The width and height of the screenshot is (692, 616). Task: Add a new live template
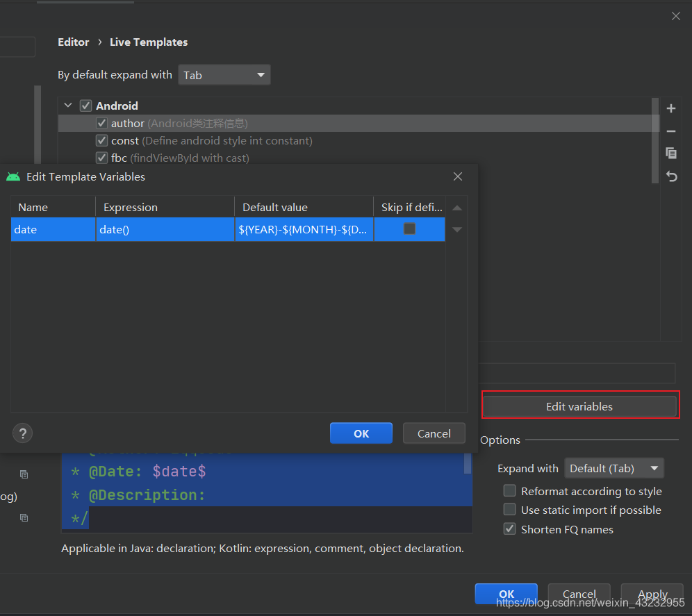[670, 108]
